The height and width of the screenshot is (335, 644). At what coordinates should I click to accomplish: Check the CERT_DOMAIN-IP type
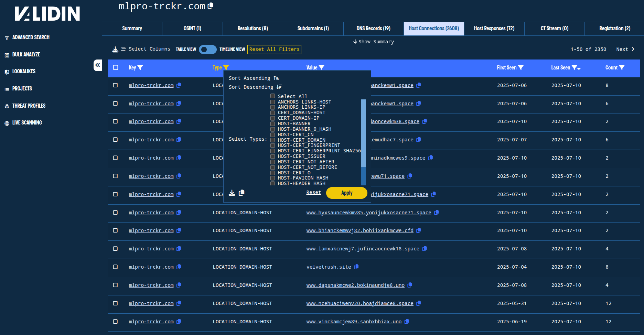273,118
